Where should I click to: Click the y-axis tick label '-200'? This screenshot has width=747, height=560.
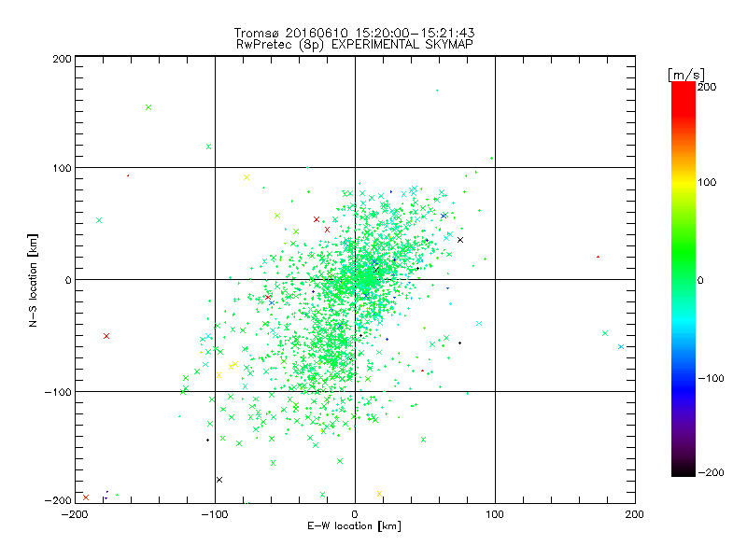coord(58,500)
